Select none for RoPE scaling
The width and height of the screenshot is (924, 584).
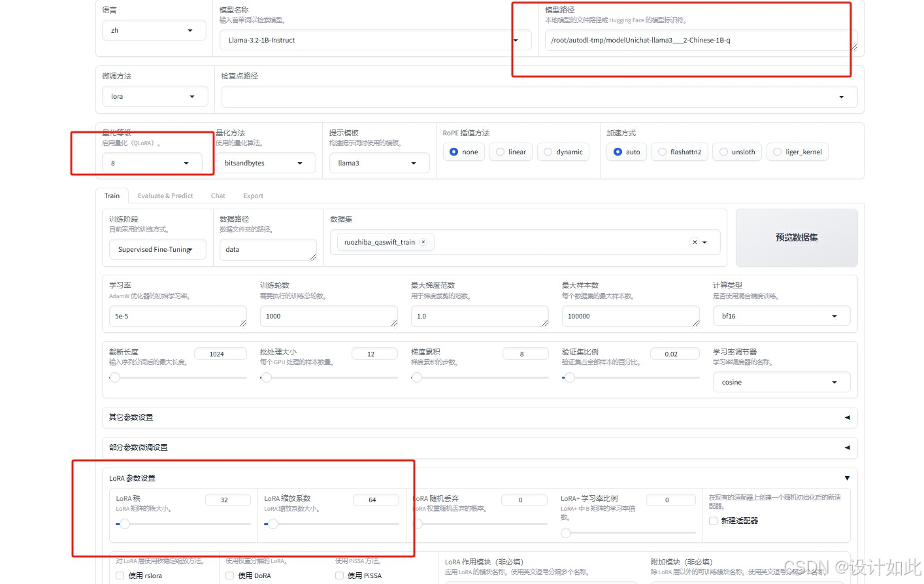pyautogui.click(x=464, y=152)
